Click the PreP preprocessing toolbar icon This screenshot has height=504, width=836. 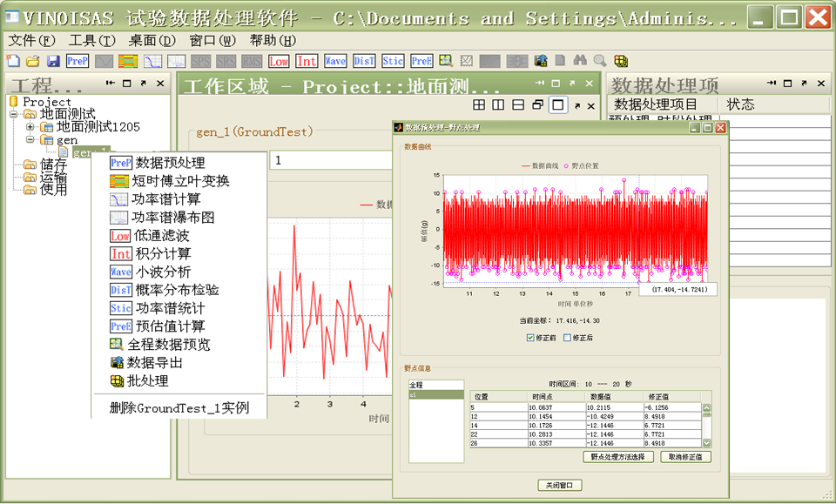78,61
